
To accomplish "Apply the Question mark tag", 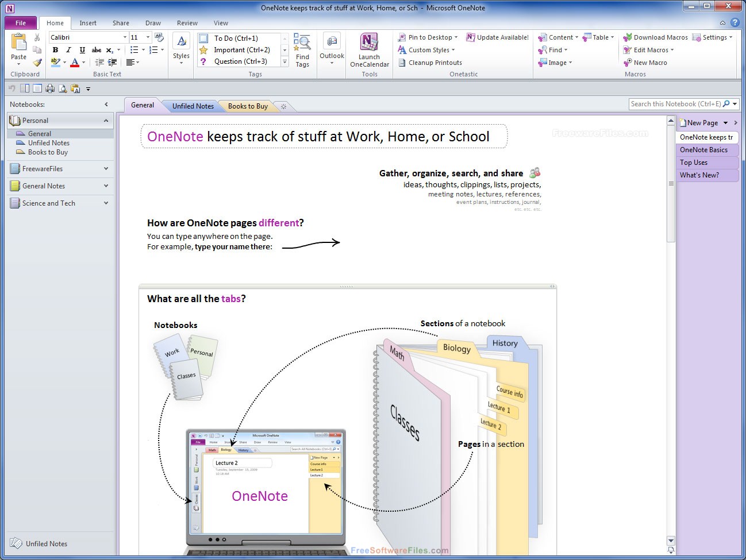I will click(x=203, y=61).
